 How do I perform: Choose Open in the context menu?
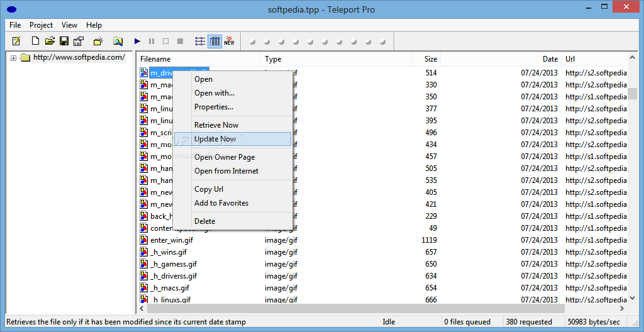click(x=233, y=79)
